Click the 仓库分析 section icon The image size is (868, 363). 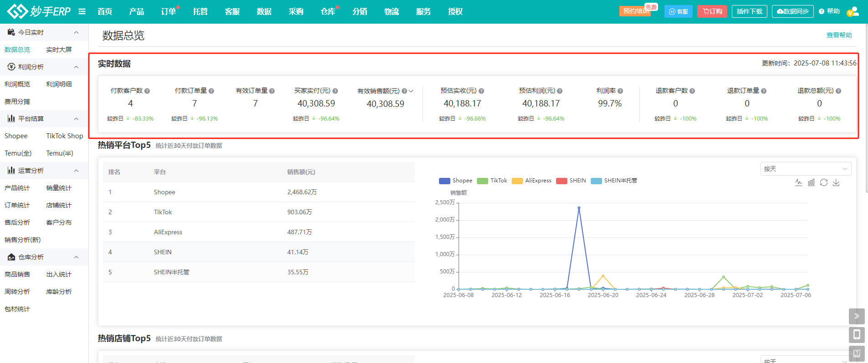(x=11, y=257)
